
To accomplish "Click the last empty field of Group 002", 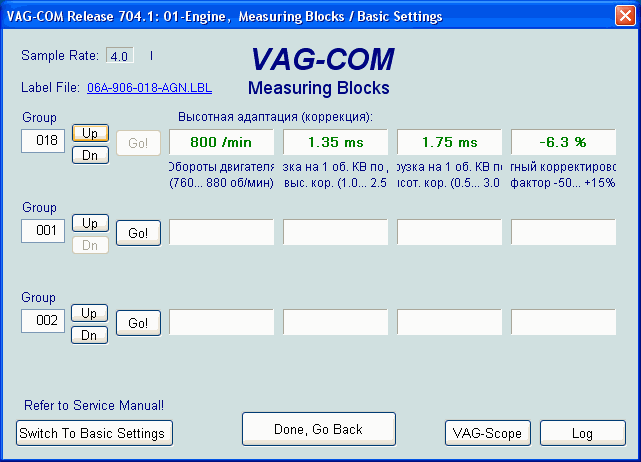I will pos(563,322).
